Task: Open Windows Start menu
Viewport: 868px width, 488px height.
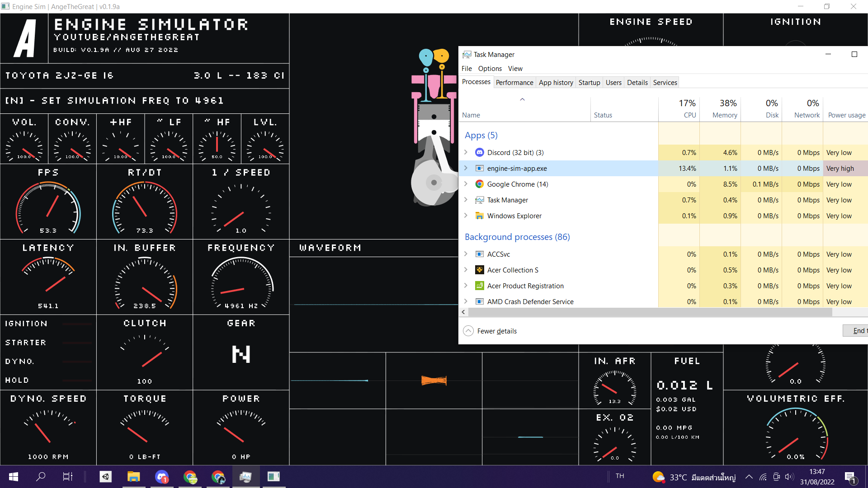Action: tap(14, 477)
